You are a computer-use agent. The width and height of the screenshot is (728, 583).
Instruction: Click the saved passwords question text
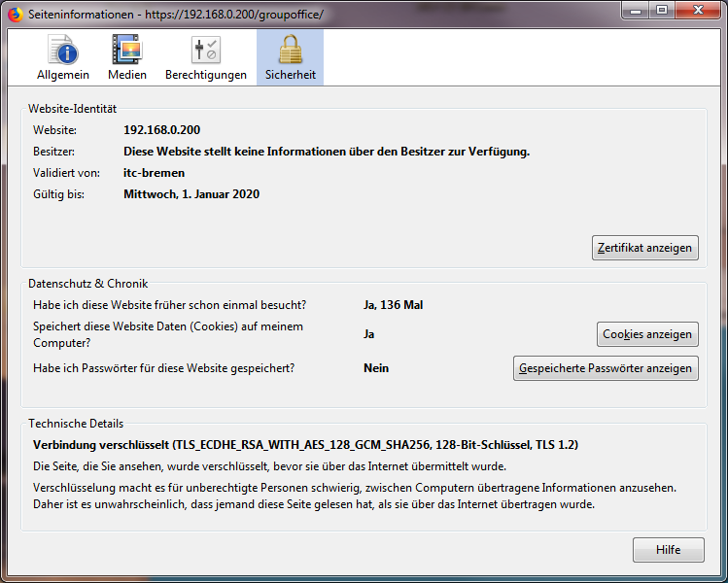163,368
